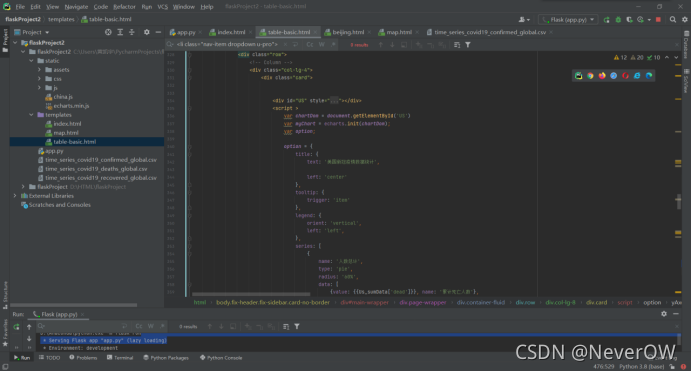
Task: Expand External Libraries node
Action: pos(15,196)
